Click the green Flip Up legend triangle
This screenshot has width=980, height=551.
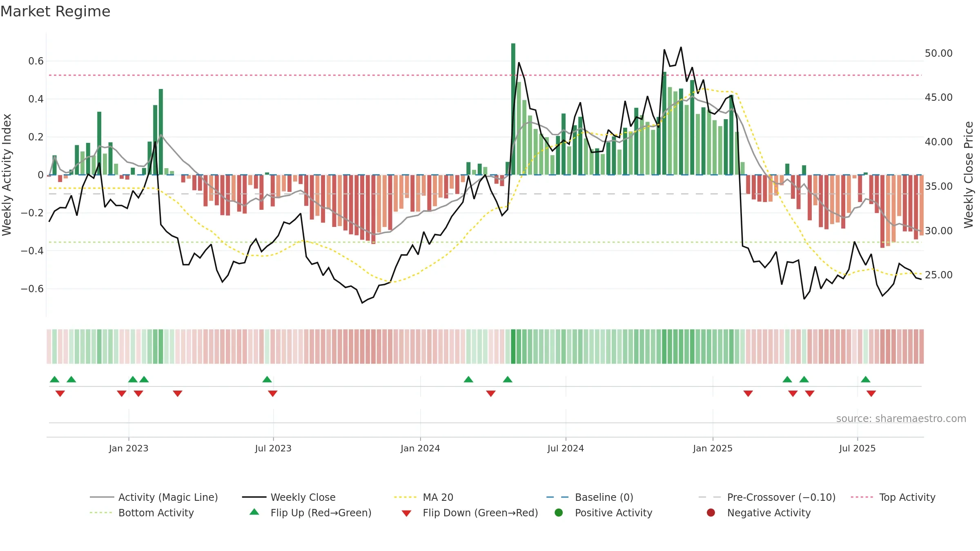tap(254, 512)
